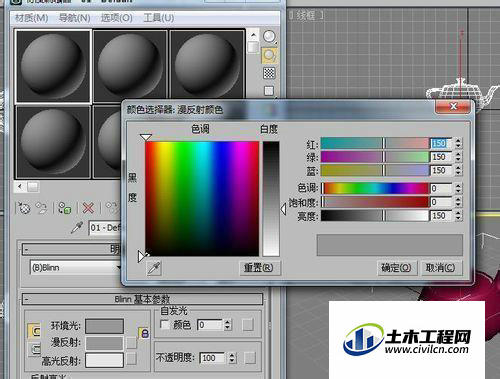Click the 蓝 blue slider
This screenshot has width=500, height=379.
375,170
